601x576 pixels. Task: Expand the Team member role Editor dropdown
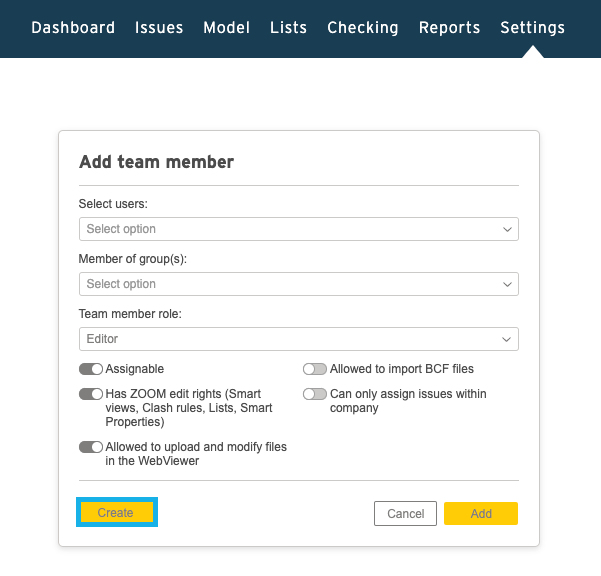(x=299, y=339)
